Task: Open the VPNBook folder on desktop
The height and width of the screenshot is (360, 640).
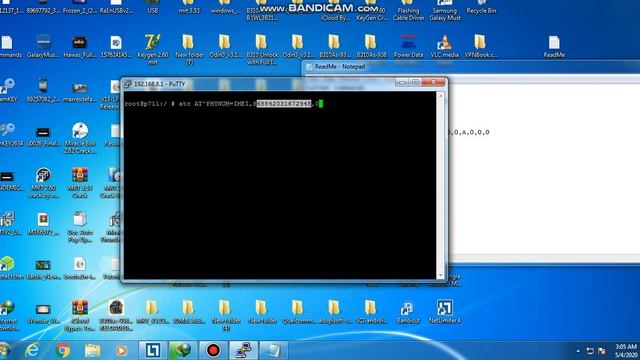Action: [481, 47]
